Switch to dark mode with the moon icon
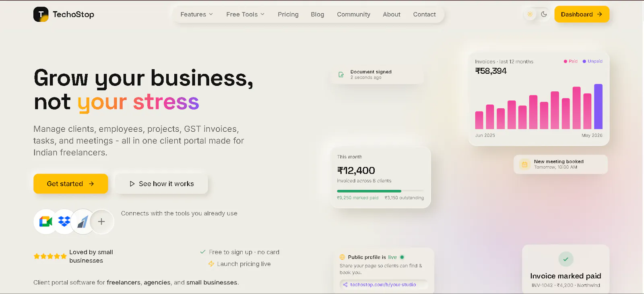 (x=544, y=14)
